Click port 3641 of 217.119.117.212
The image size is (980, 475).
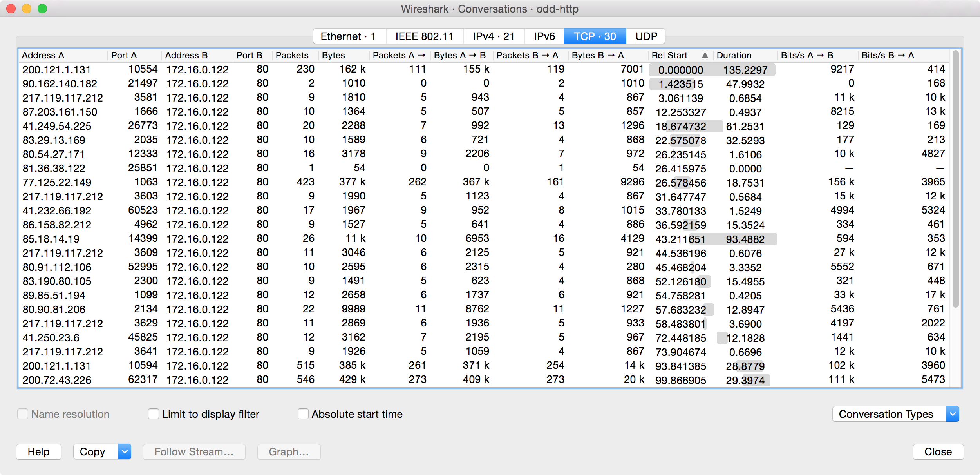tap(146, 351)
